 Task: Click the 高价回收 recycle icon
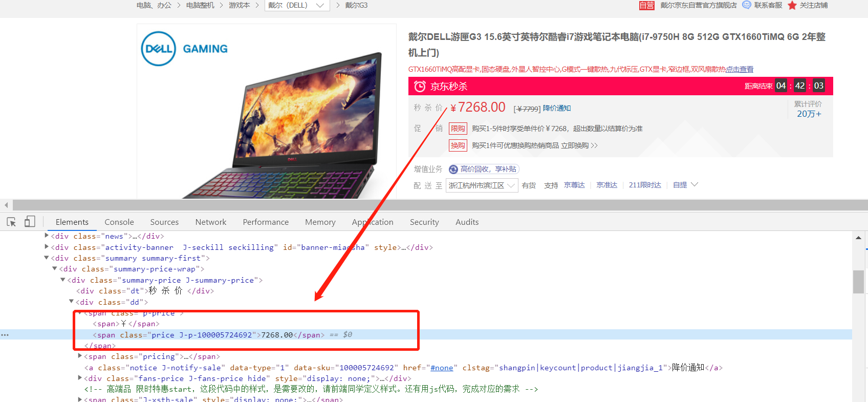click(453, 170)
